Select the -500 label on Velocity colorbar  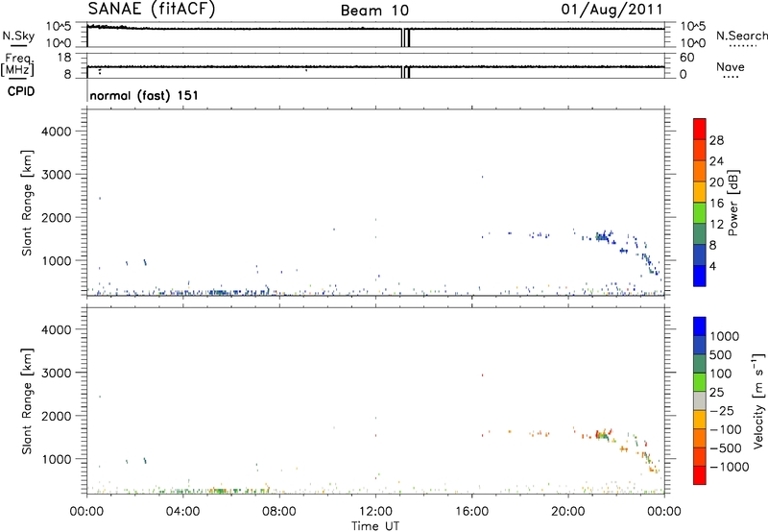[x=726, y=447]
